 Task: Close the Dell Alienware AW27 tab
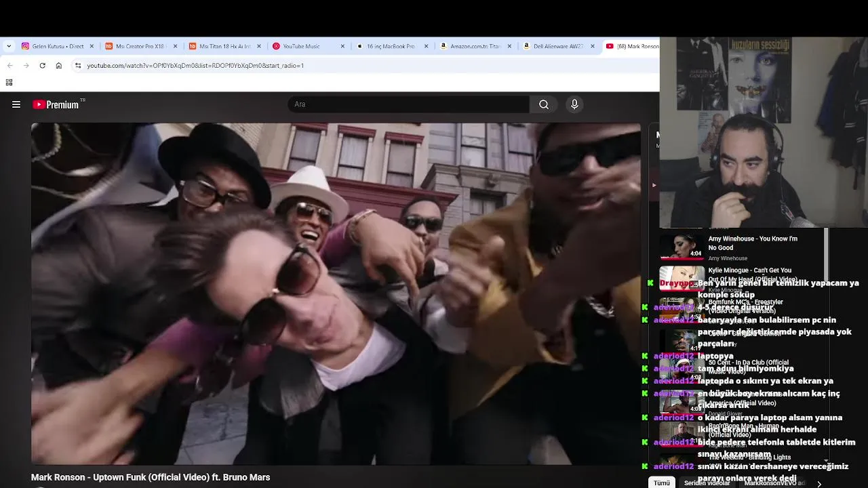(593, 46)
